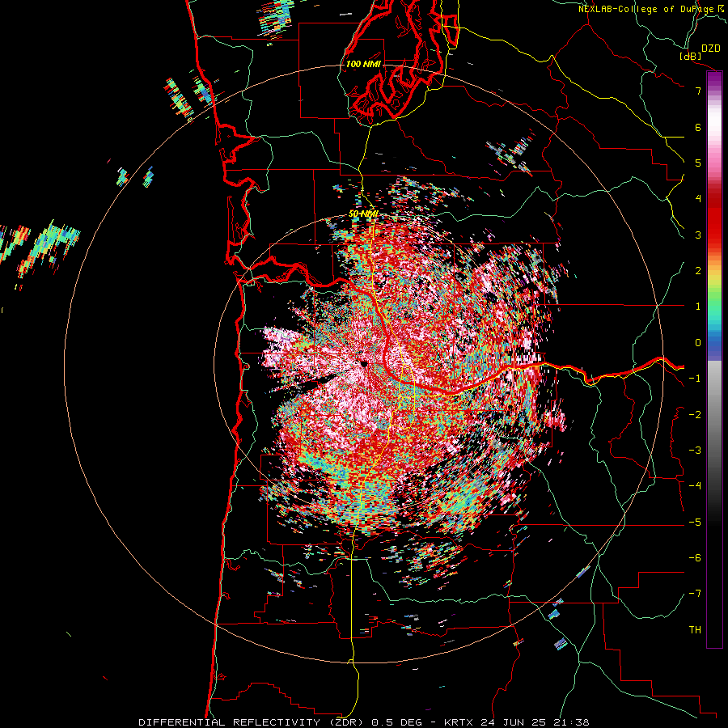Click the legend value 2
The width and height of the screenshot is (728, 728).
698,271
